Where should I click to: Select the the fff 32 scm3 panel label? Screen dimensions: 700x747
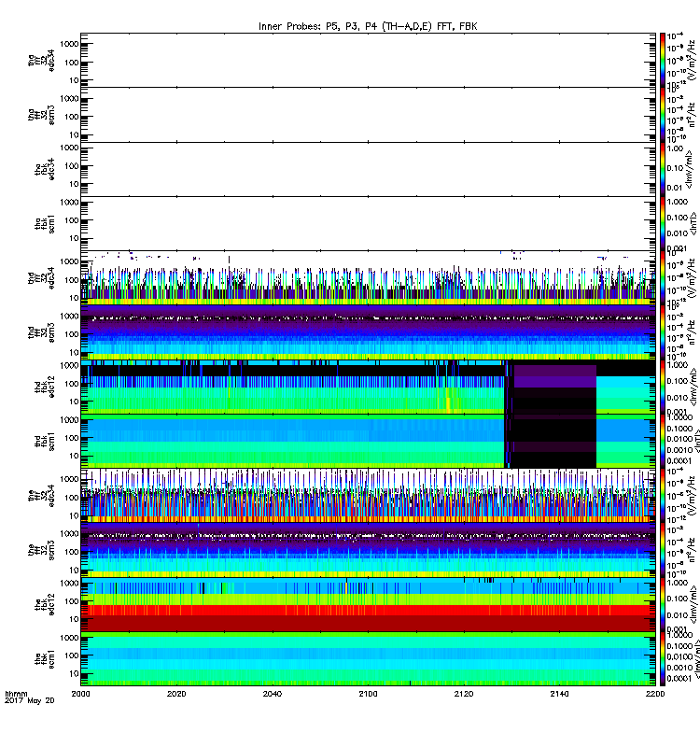pyautogui.click(x=41, y=550)
